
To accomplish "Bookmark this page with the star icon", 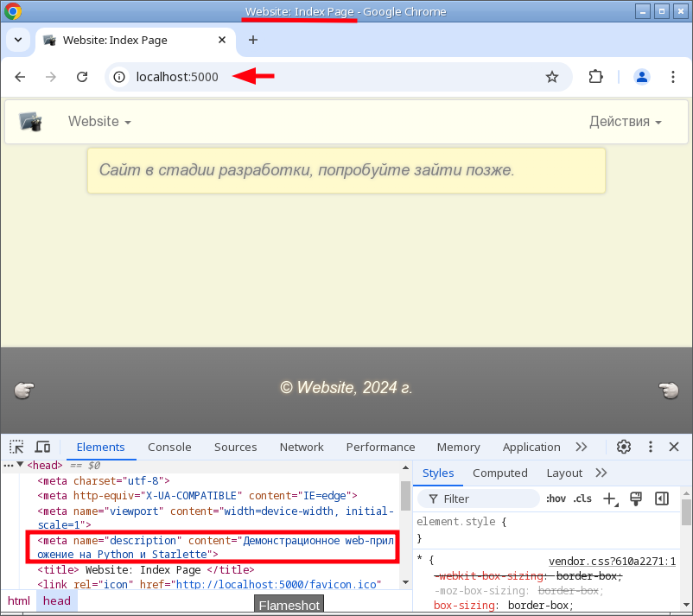I will pyautogui.click(x=551, y=78).
